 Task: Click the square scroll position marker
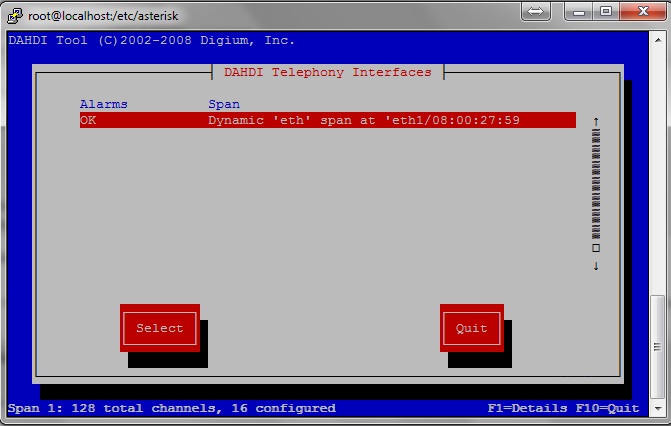coord(596,247)
